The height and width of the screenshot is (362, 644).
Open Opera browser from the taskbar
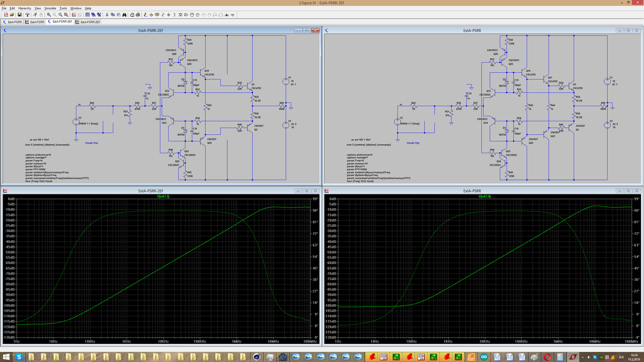click(x=547, y=356)
